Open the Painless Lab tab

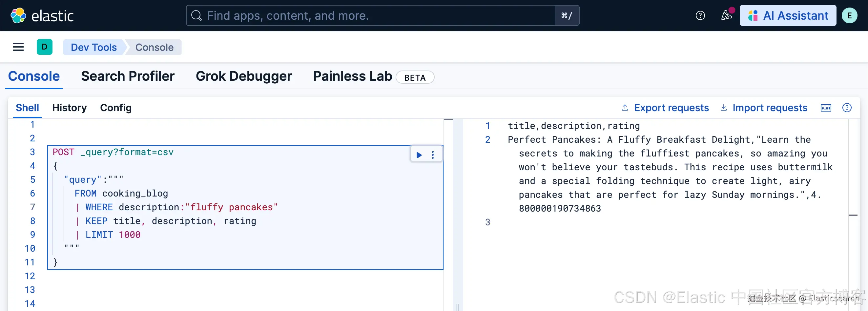coord(352,76)
